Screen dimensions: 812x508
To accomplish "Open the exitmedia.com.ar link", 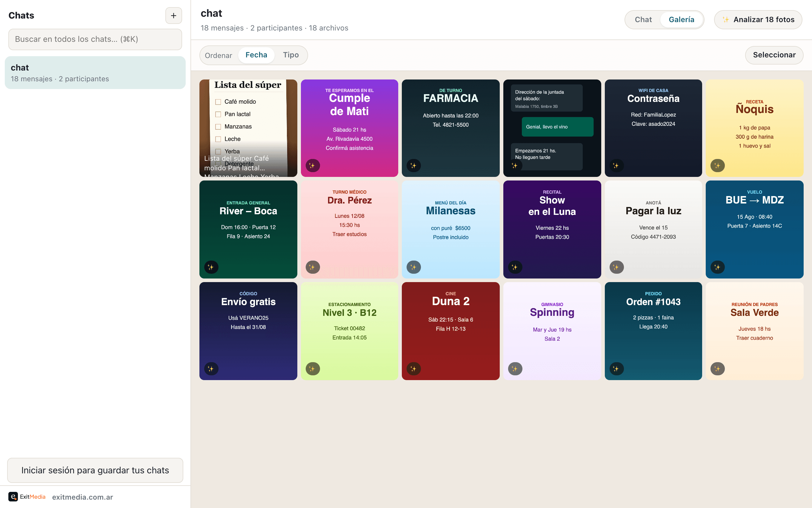I will click(x=82, y=497).
